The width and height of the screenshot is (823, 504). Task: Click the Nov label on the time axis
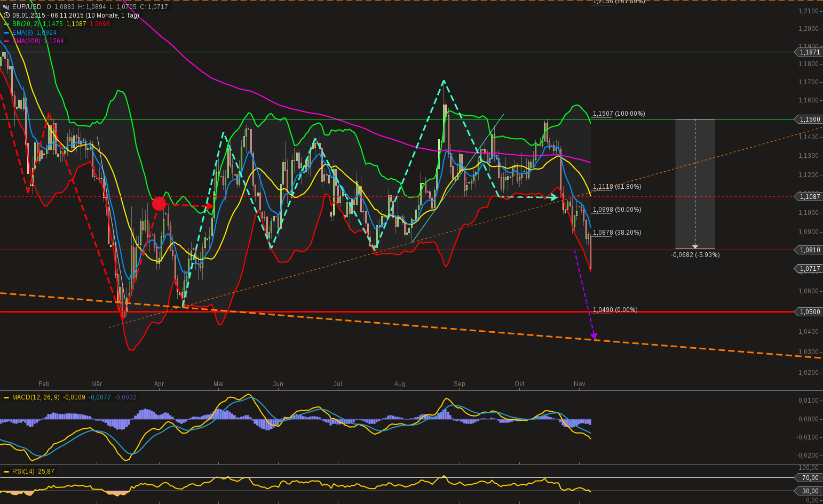point(579,384)
